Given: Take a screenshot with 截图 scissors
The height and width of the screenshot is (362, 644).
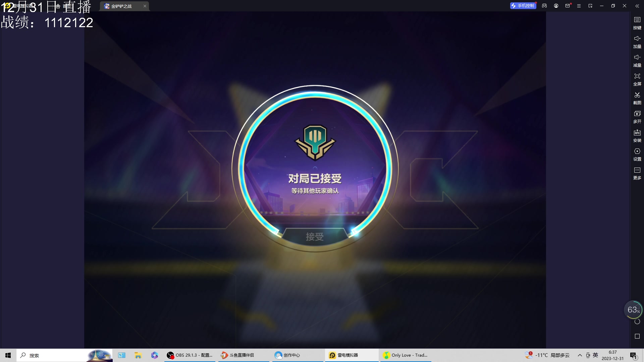Looking at the screenshot, I should coord(637,98).
